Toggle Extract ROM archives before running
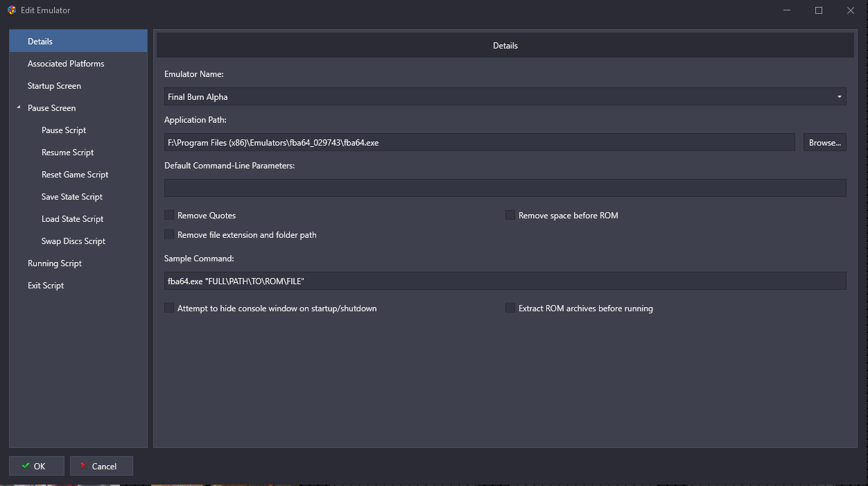868x486 pixels. click(510, 308)
